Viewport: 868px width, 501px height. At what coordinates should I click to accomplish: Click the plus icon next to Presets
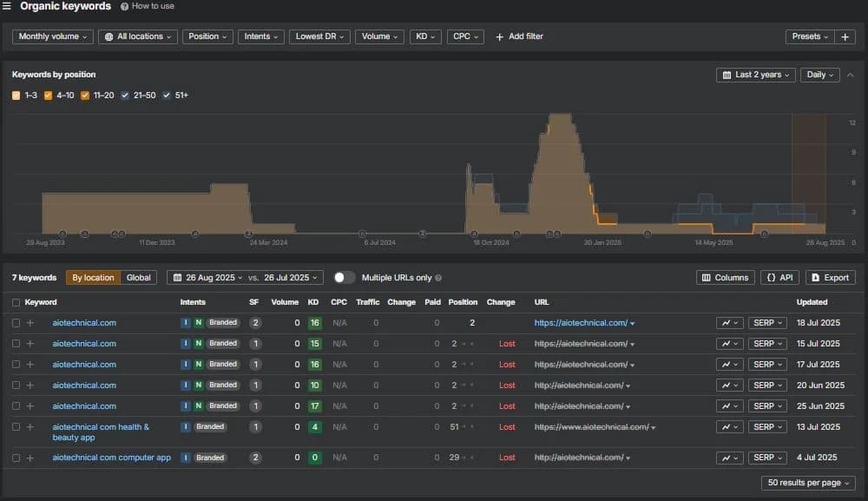pyautogui.click(x=845, y=36)
